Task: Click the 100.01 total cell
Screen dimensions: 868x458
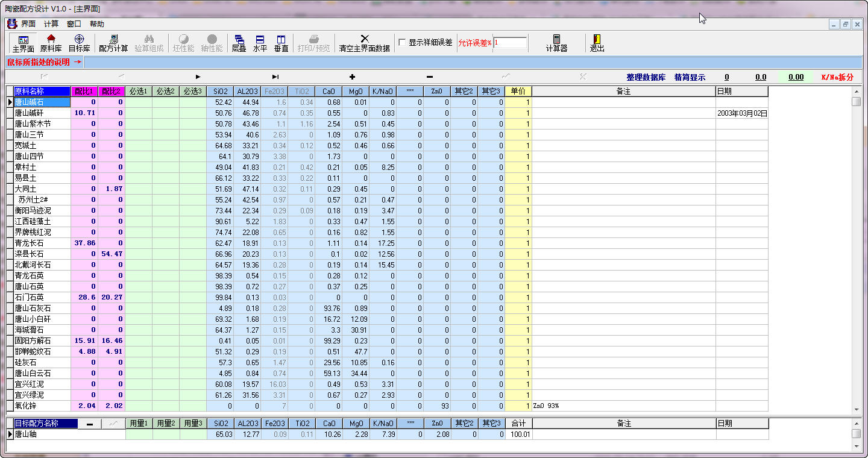Action: coord(518,434)
